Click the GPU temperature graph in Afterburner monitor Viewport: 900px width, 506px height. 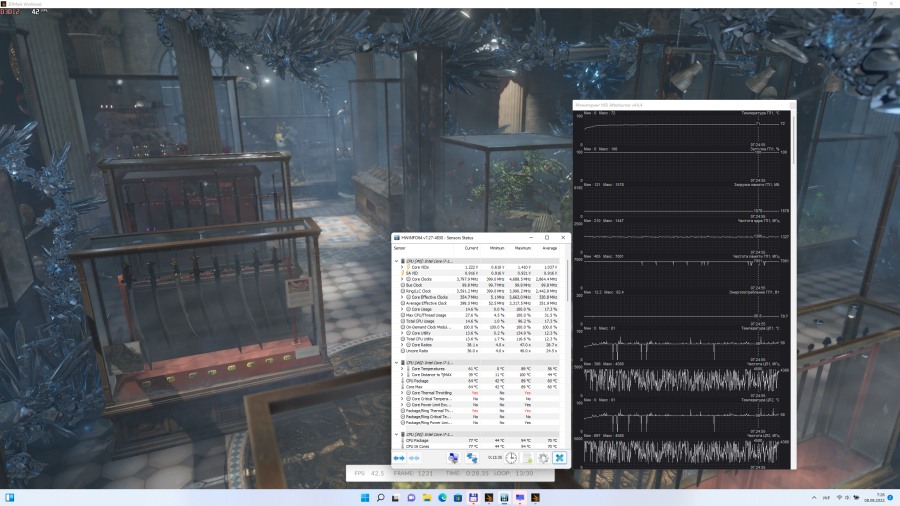pos(680,127)
